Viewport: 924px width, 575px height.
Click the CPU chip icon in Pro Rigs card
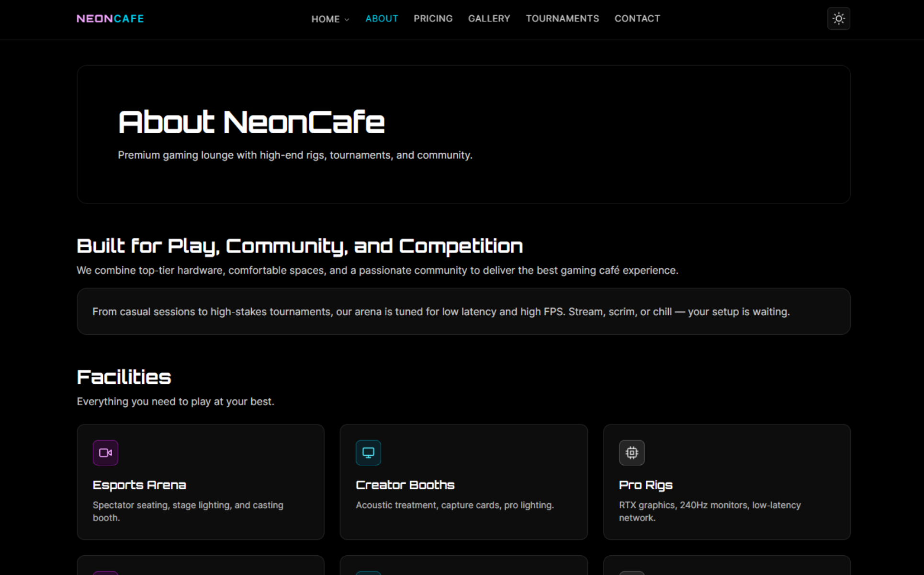click(x=631, y=453)
